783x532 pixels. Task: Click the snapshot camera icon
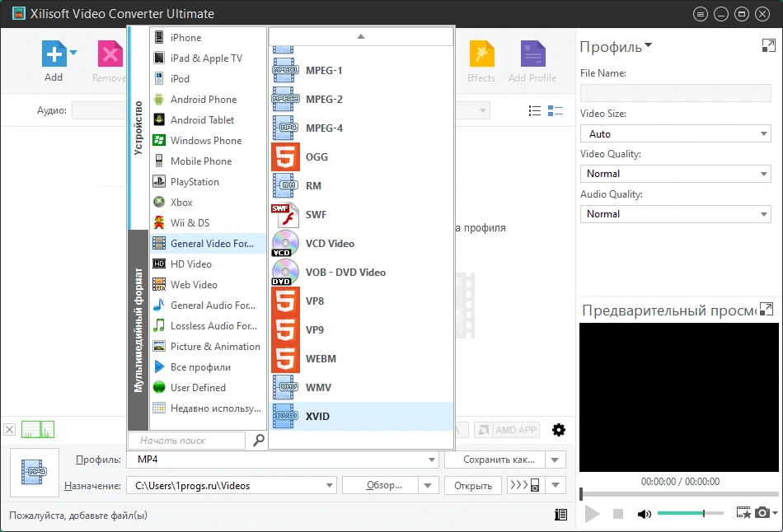(762, 512)
